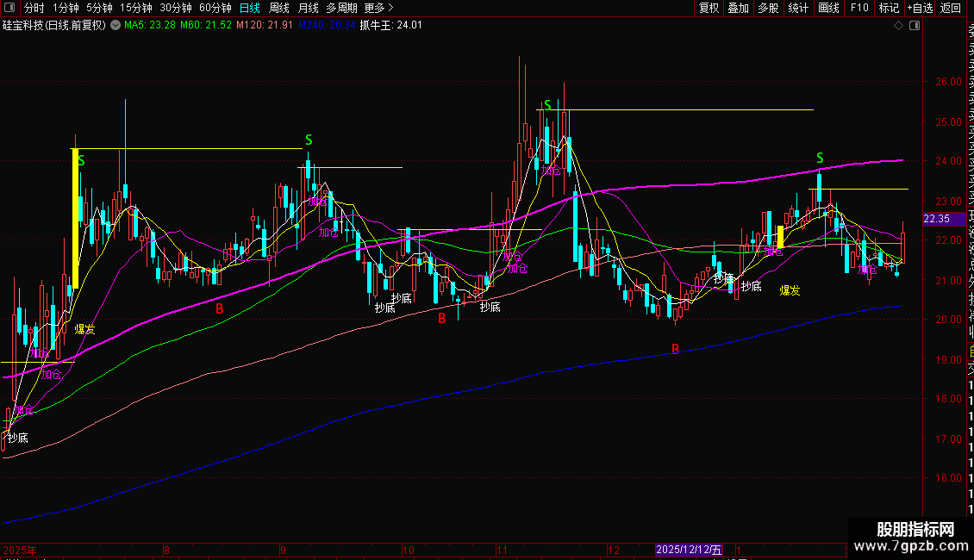The width and height of the screenshot is (974, 560).
Task: Switch to the 5分钟 period tab
Action: pyautogui.click(x=99, y=8)
